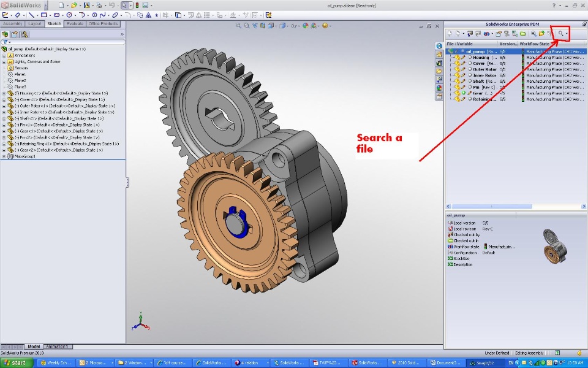Image resolution: width=588 pixels, height=368 pixels.
Task: Click the New document icon
Action: click(61, 6)
